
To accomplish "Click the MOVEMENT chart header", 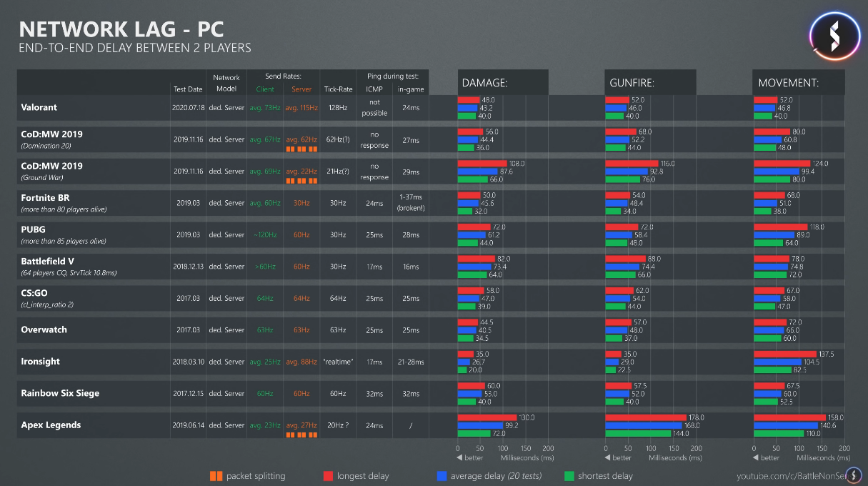I will (798, 83).
